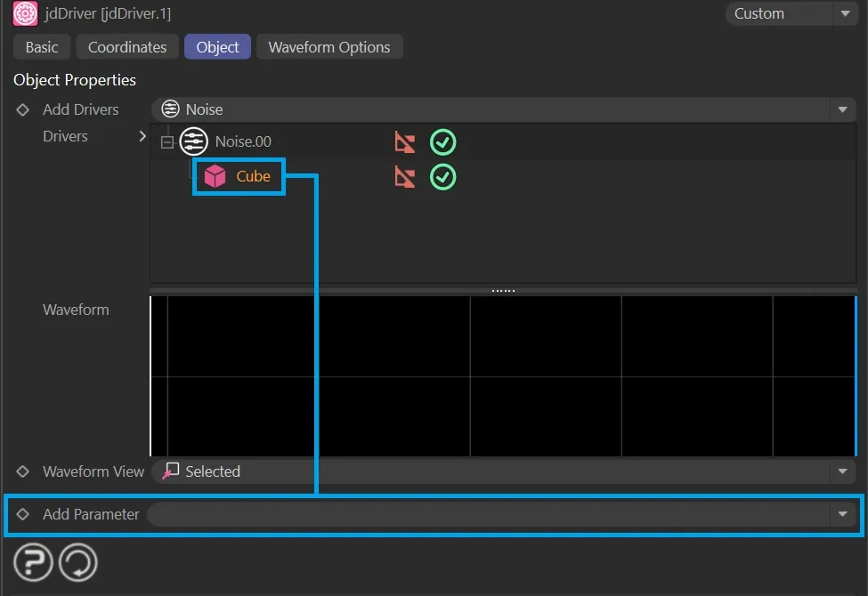
Task: Open the Add Parameter dropdown
Action: pos(841,514)
